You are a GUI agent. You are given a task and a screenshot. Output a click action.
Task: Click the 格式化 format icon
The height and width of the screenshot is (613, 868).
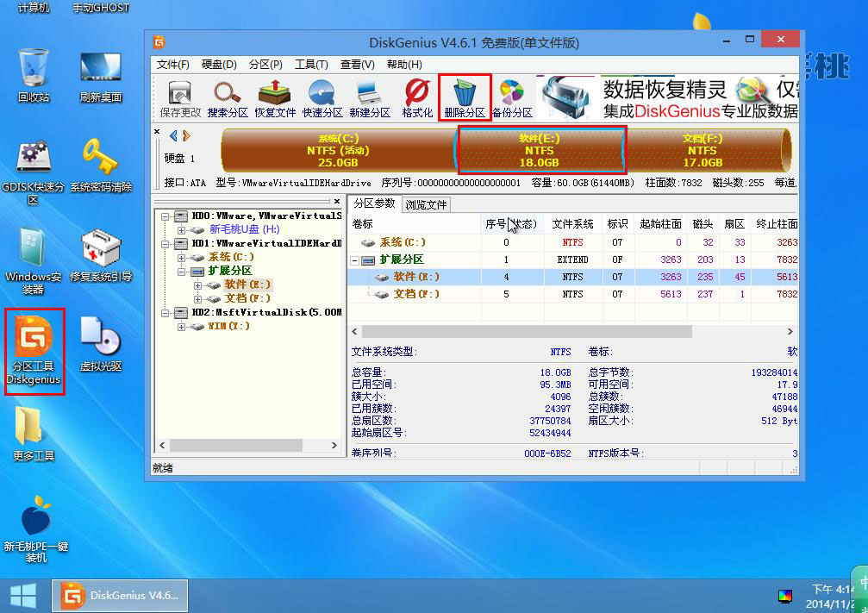pyautogui.click(x=417, y=99)
